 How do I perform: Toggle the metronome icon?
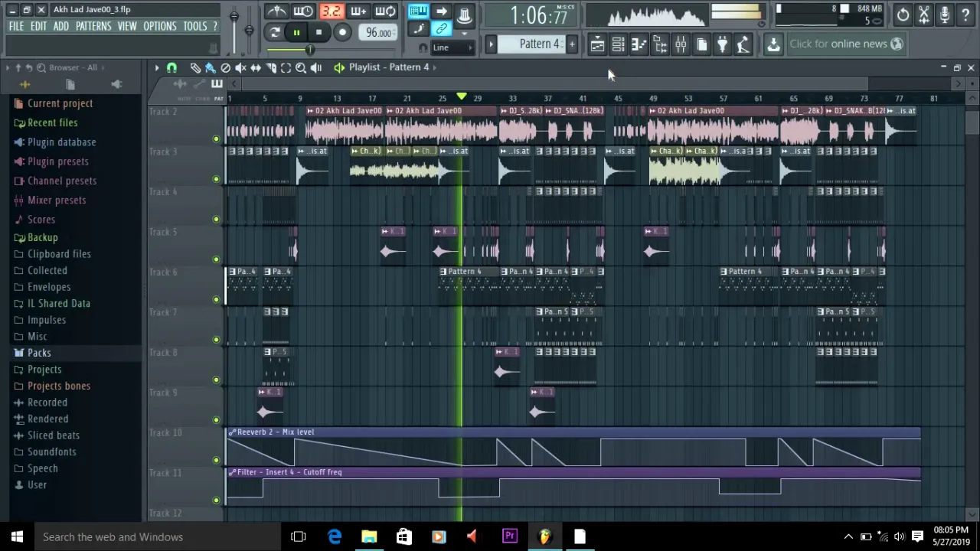coord(276,11)
